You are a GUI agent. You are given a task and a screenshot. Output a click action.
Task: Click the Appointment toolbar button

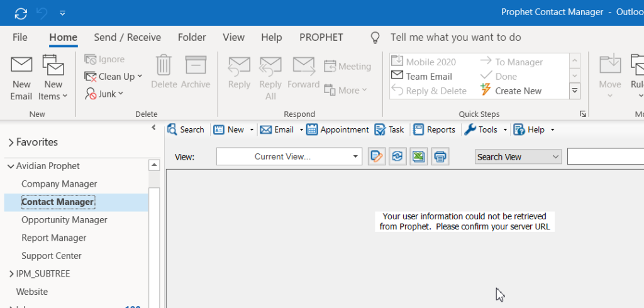(338, 129)
